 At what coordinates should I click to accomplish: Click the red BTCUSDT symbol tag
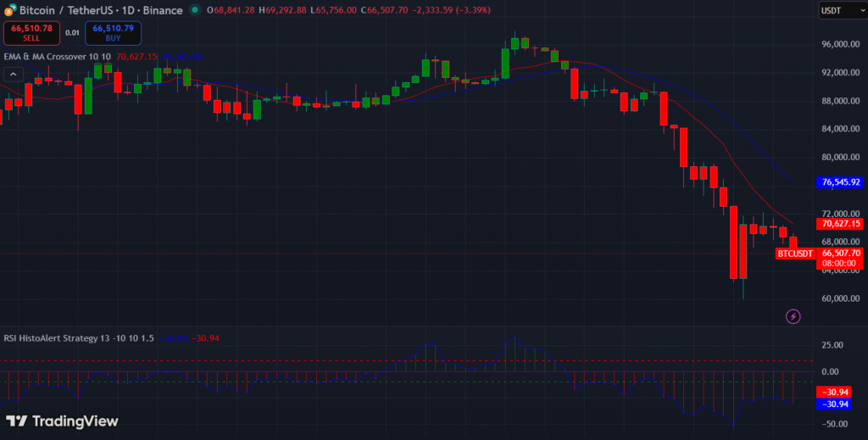click(x=795, y=253)
